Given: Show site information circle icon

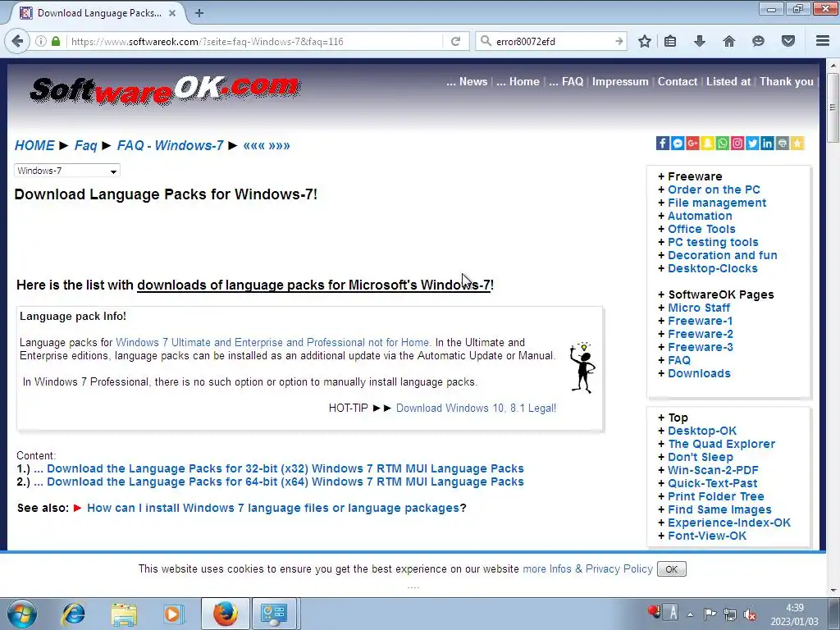Looking at the screenshot, I should (41, 41).
